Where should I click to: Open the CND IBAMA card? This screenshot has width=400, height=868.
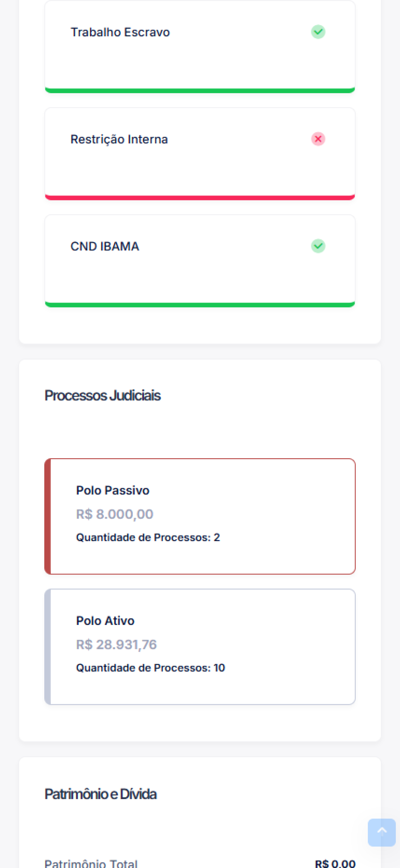point(200,261)
